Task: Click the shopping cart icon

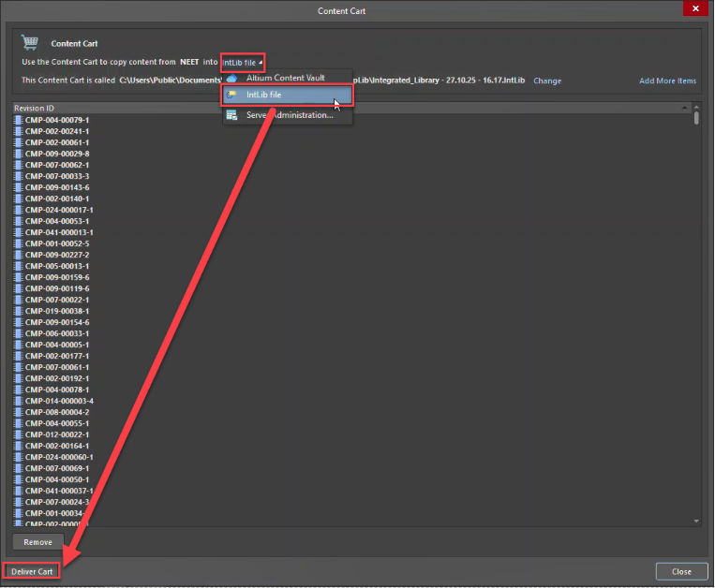Action: pyautogui.click(x=30, y=43)
